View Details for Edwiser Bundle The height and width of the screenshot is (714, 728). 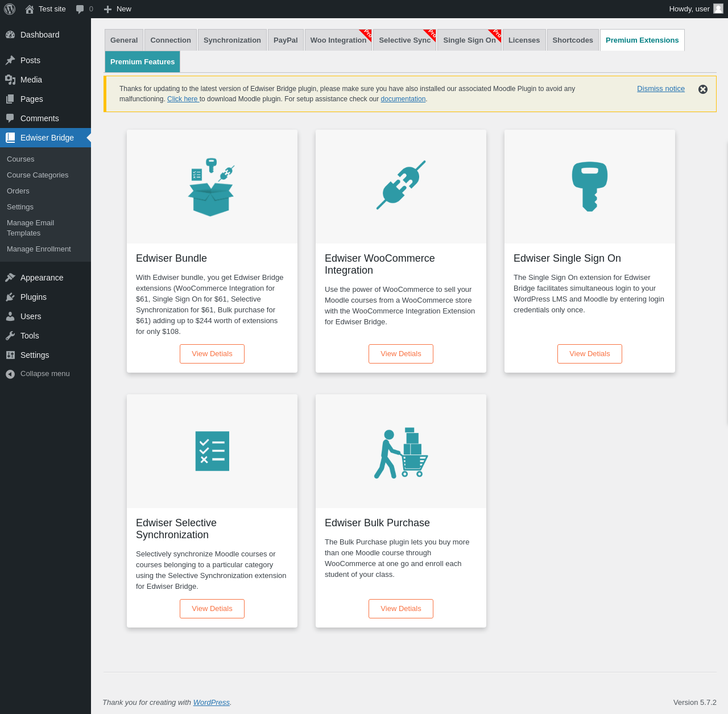(212, 354)
